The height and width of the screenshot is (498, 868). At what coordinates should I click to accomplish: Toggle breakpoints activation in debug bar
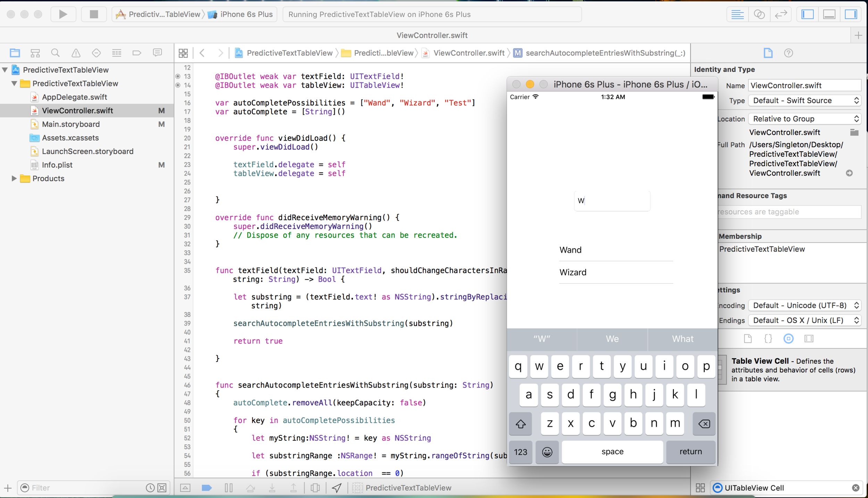[x=207, y=488]
